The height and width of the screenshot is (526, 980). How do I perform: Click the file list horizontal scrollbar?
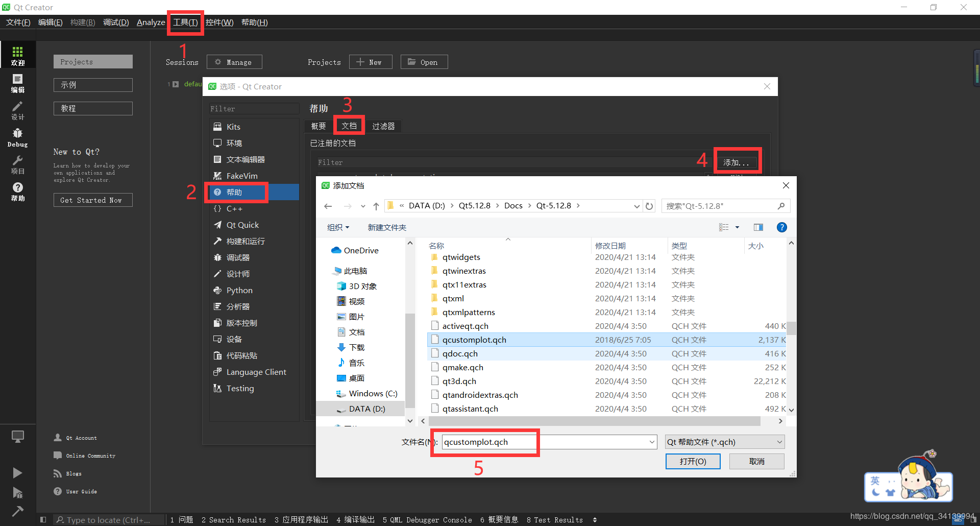tap(594, 421)
